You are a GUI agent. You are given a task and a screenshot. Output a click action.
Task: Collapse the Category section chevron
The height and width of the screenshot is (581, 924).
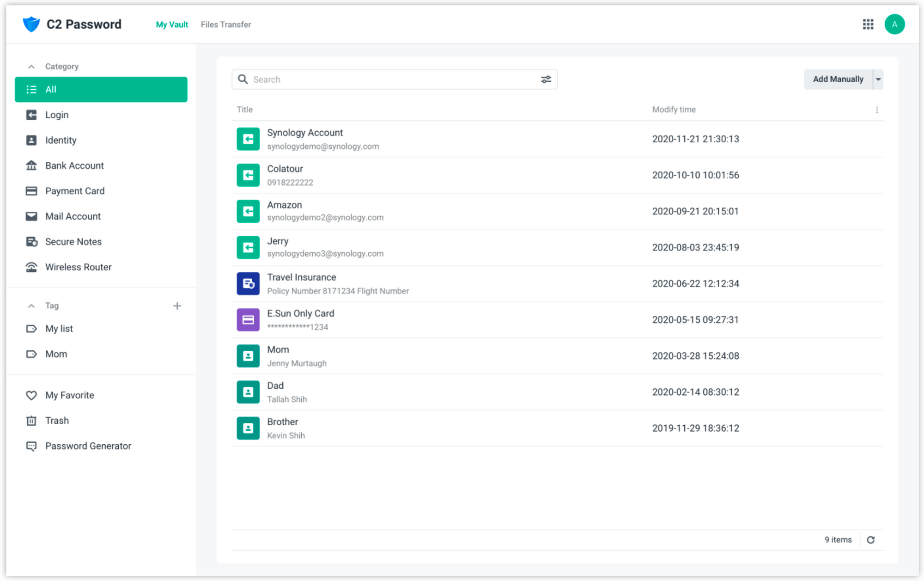click(x=31, y=67)
